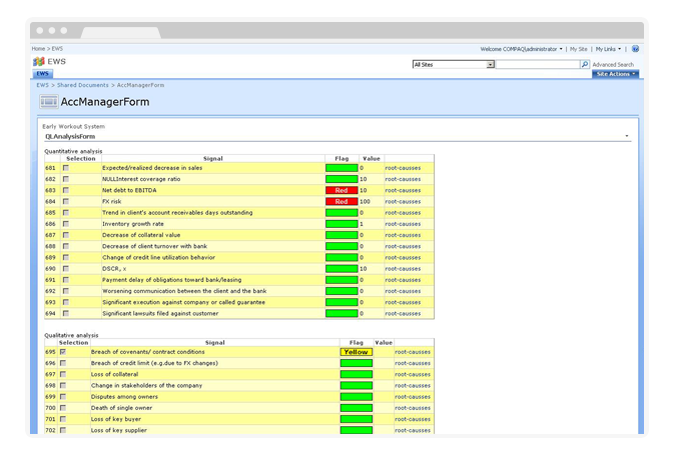Open the All Sites scope dropdown

[490, 64]
